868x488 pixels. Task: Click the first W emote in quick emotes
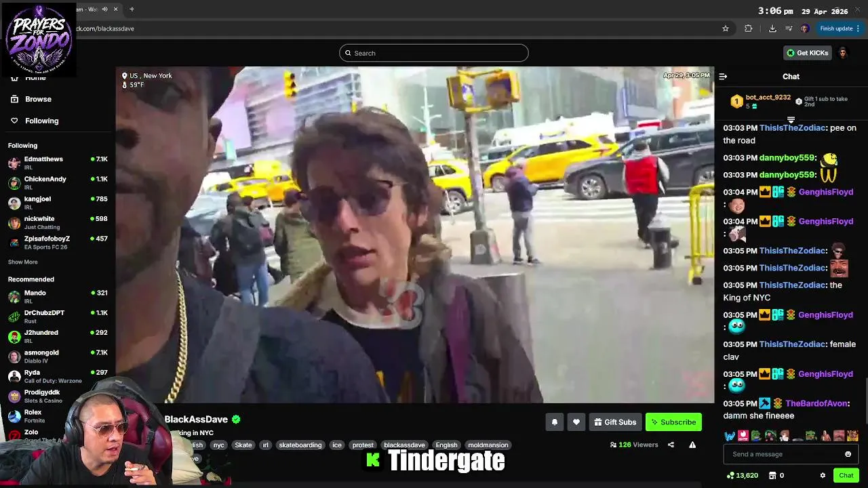coord(730,436)
